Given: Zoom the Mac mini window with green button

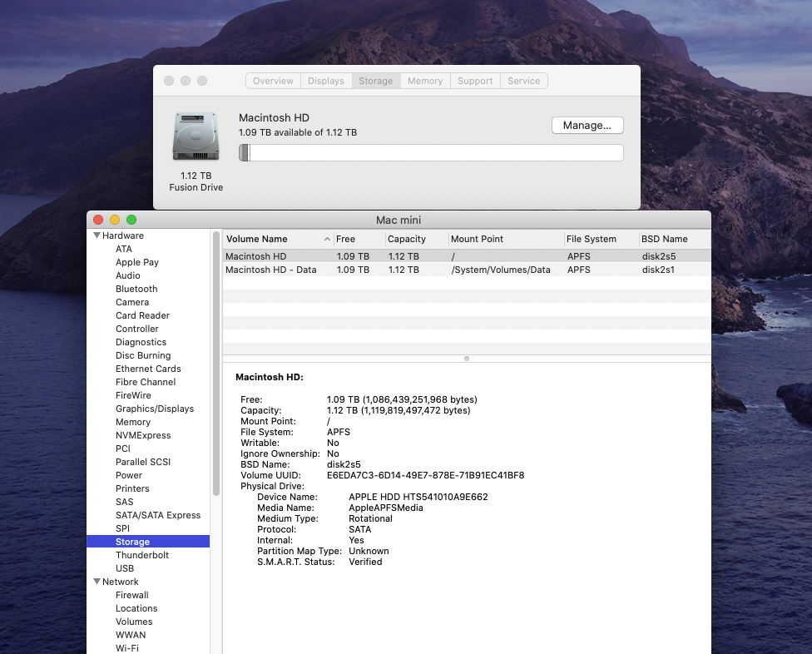Looking at the screenshot, I should coord(131,220).
